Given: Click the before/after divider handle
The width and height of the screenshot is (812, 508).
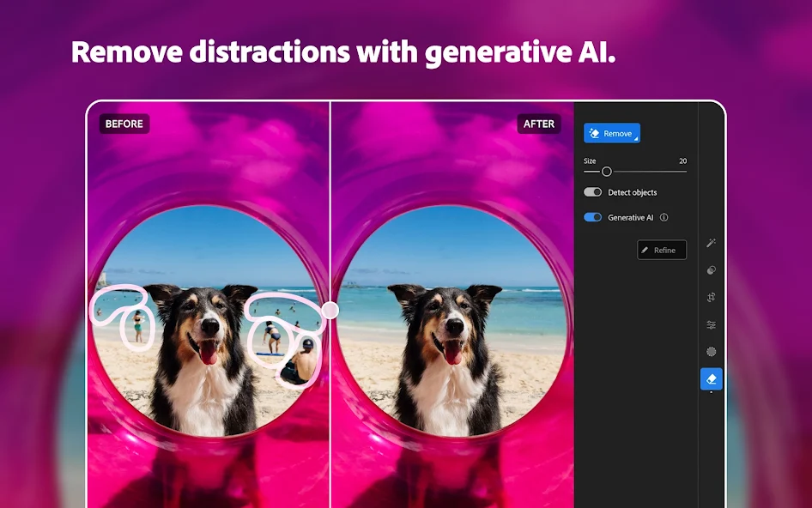Looking at the screenshot, I should [330, 308].
